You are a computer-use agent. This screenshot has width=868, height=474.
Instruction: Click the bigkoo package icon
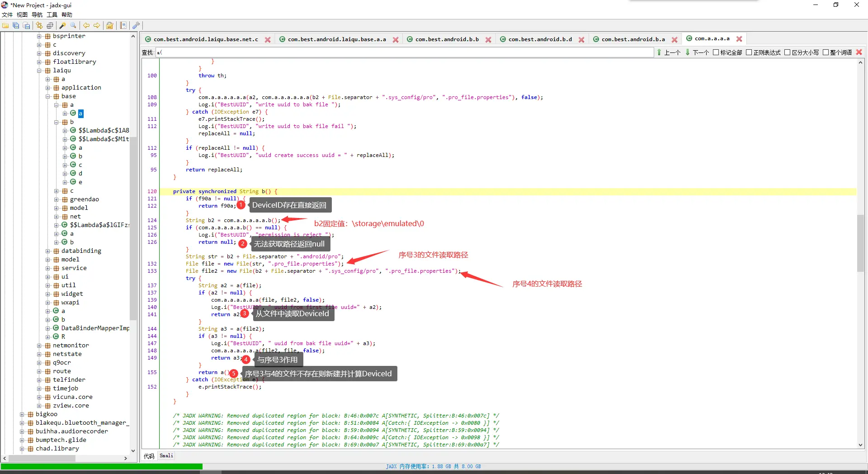tap(30, 414)
